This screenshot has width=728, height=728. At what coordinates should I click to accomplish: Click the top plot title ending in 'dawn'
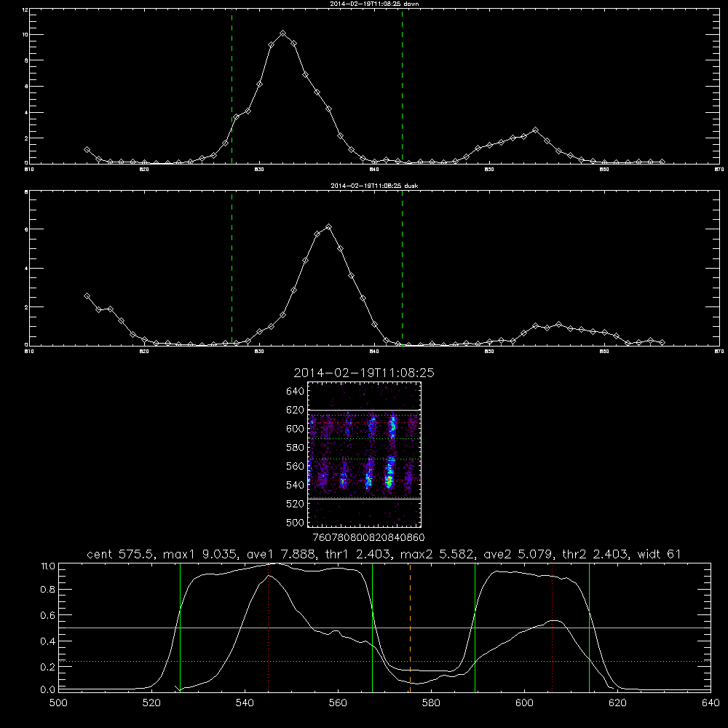374,4
